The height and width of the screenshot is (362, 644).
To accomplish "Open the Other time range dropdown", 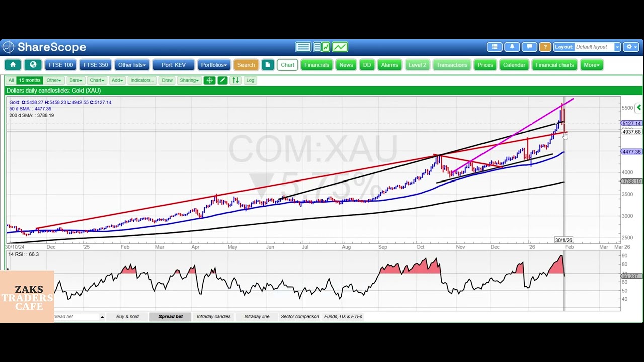I will [53, 80].
